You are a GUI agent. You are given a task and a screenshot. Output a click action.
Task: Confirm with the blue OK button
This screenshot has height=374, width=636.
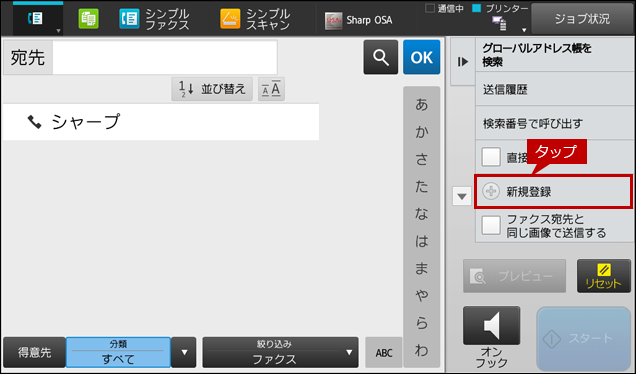point(421,57)
